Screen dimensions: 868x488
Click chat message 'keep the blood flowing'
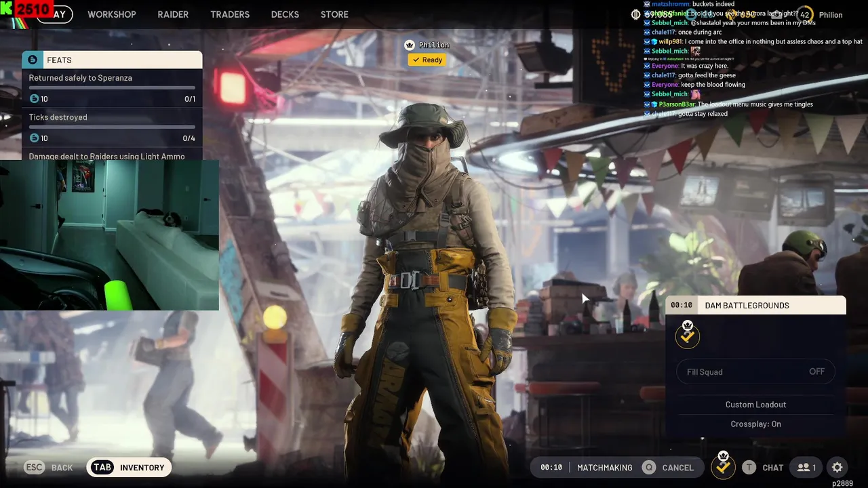tap(694, 85)
